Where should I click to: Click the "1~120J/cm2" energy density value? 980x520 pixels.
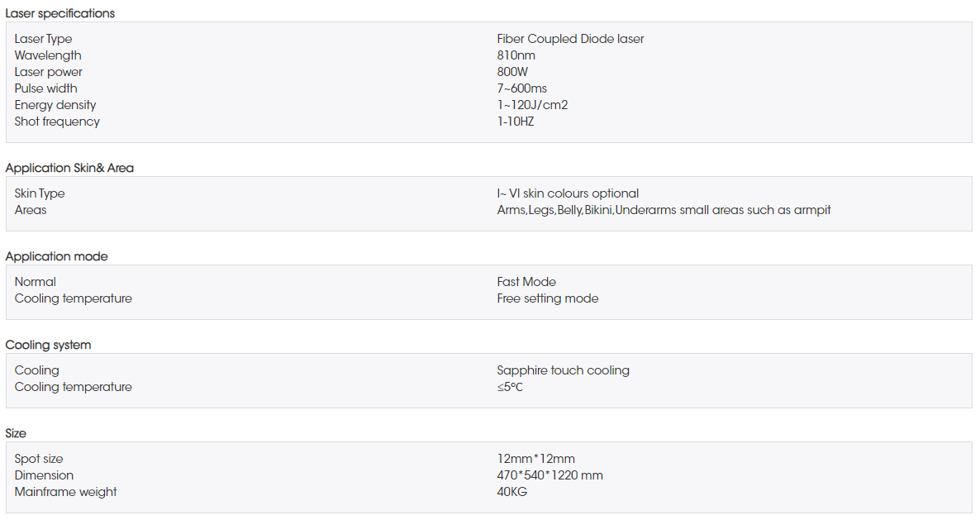pyautogui.click(x=532, y=105)
